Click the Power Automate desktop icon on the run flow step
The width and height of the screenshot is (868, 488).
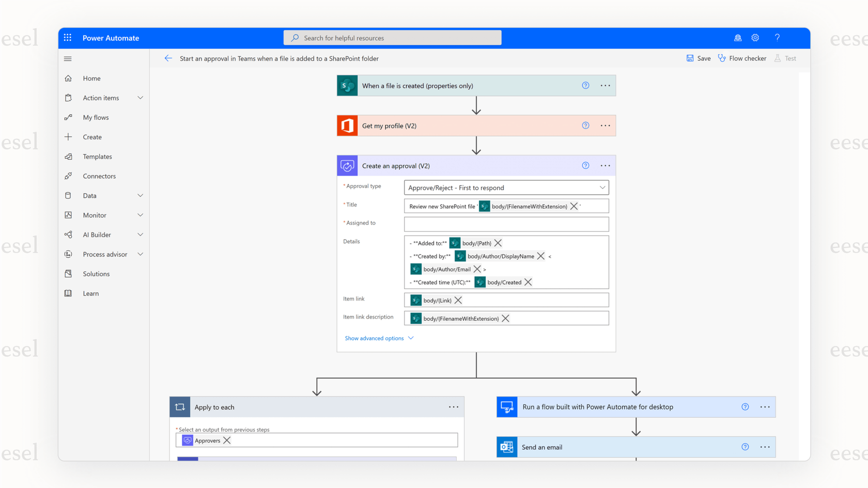tap(506, 406)
